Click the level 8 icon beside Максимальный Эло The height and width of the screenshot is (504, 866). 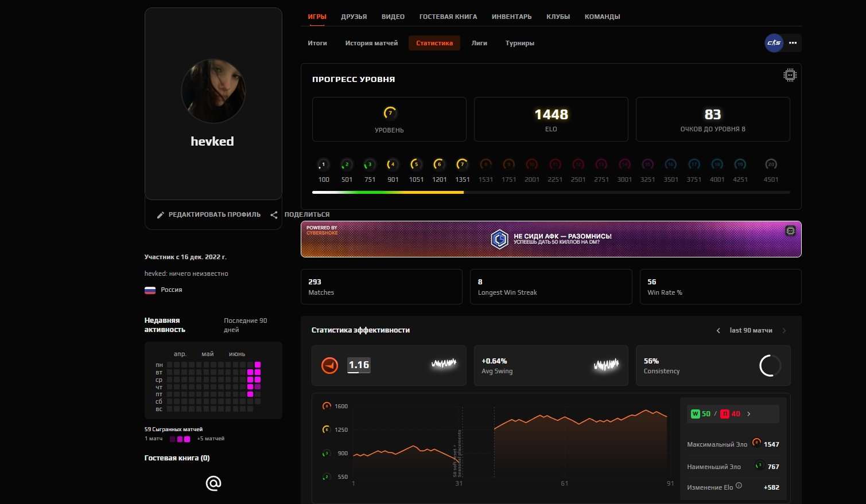click(756, 443)
